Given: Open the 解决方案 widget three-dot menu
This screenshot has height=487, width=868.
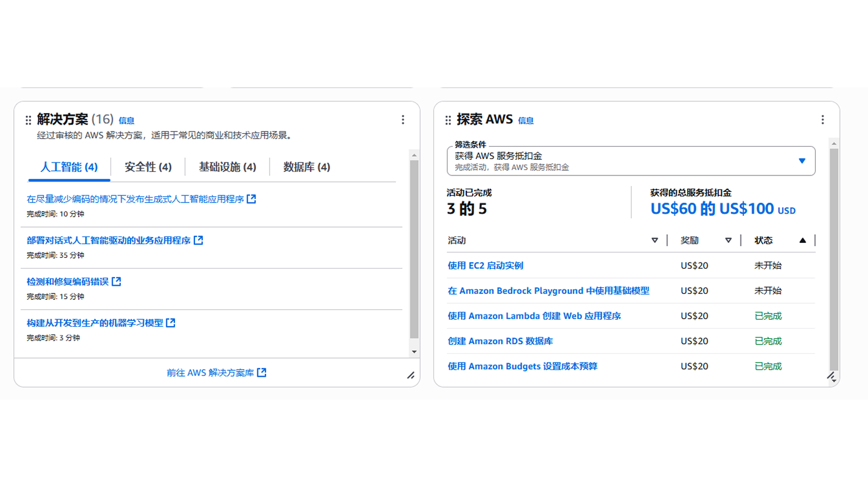Looking at the screenshot, I should [x=403, y=120].
